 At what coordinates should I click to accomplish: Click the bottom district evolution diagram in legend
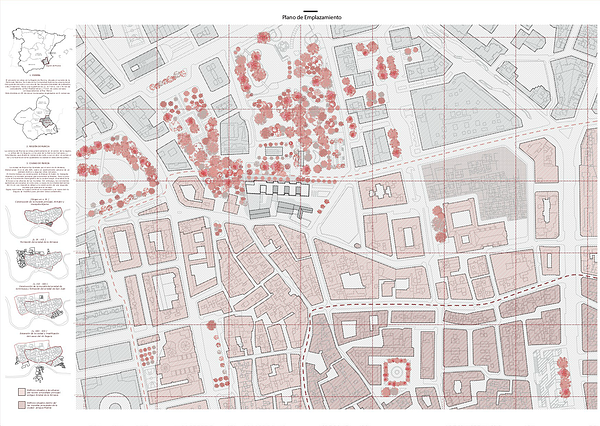[36, 352]
